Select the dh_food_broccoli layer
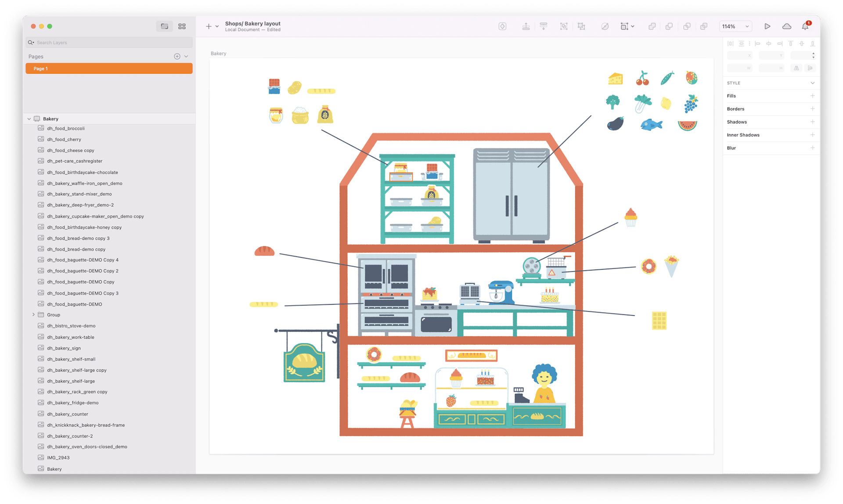The image size is (843, 504). point(110,128)
